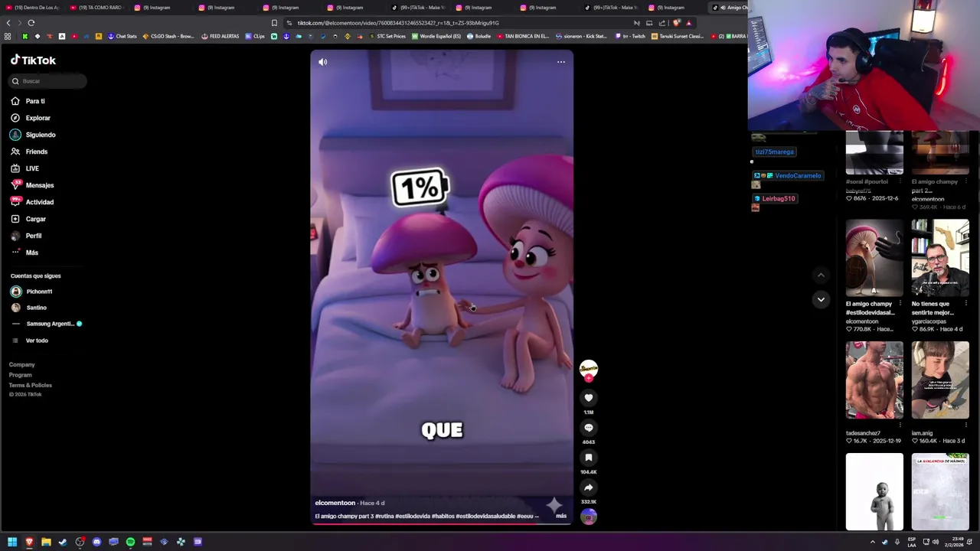Open STC Set Prices bookmark

click(387, 36)
